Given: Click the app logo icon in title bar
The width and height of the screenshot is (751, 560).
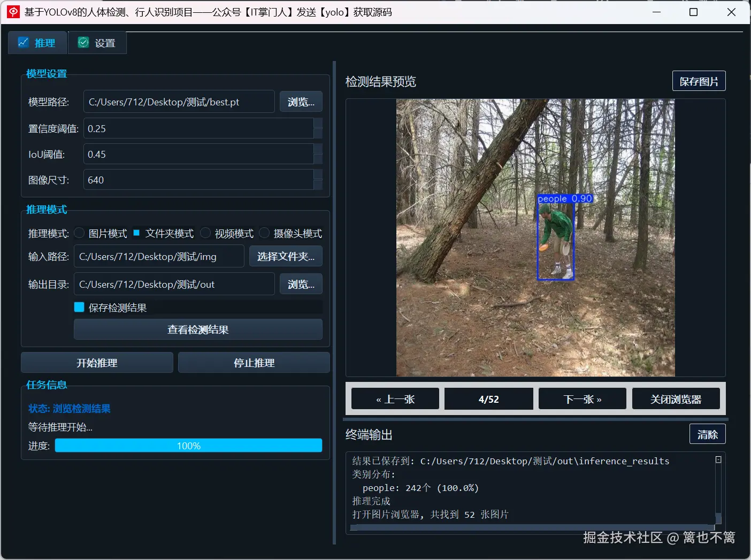Looking at the screenshot, I should point(13,12).
